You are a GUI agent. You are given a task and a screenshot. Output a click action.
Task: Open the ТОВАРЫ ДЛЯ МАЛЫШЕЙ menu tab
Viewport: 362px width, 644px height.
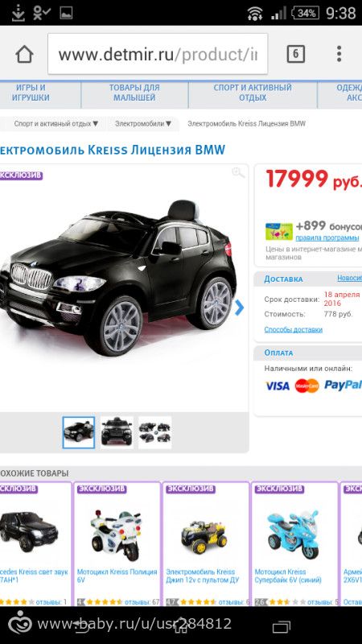pos(134,93)
